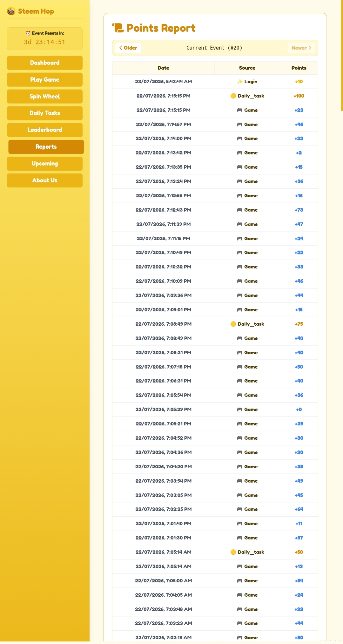Click the Newer event button
Viewport: 343px width, 644px height.
pos(301,48)
